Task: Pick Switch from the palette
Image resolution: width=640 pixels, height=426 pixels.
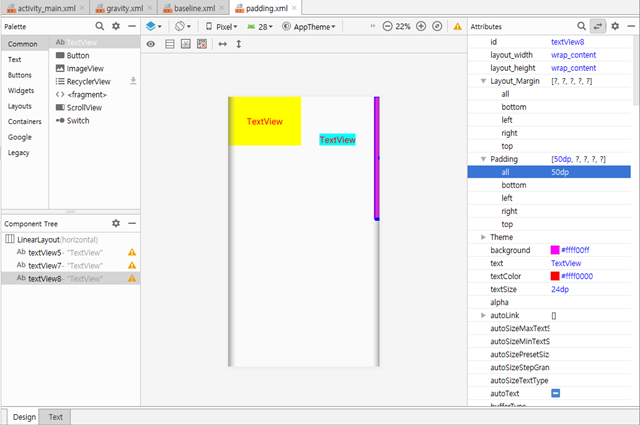Action: 78,121
